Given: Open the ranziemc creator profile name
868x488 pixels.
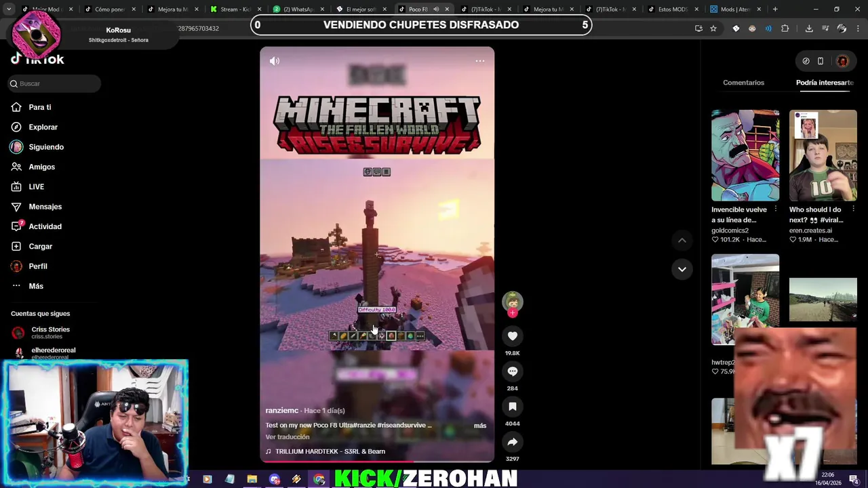Looking at the screenshot, I should [x=281, y=411].
